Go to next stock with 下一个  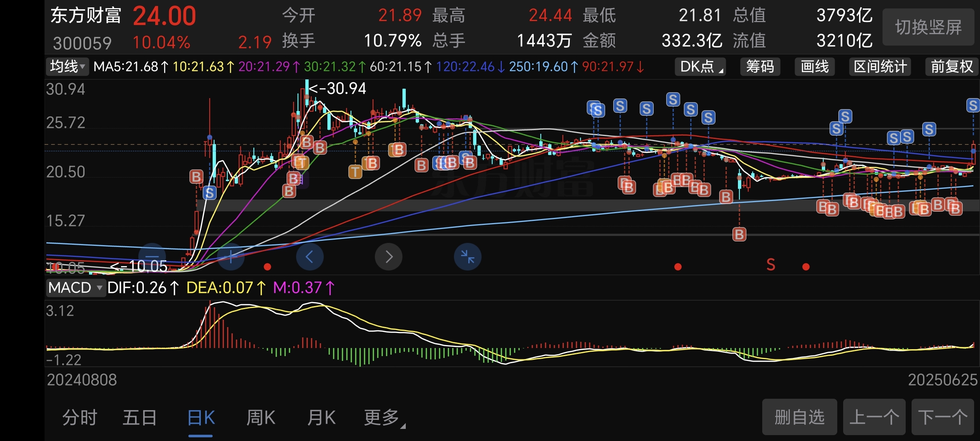click(x=943, y=417)
